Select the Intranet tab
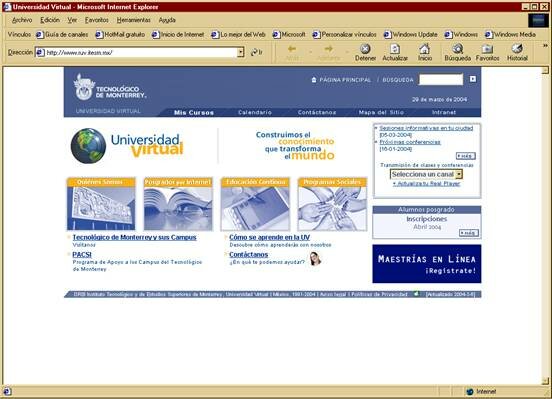Screen dimensions: 552x399 pyautogui.click(x=444, y=112)
